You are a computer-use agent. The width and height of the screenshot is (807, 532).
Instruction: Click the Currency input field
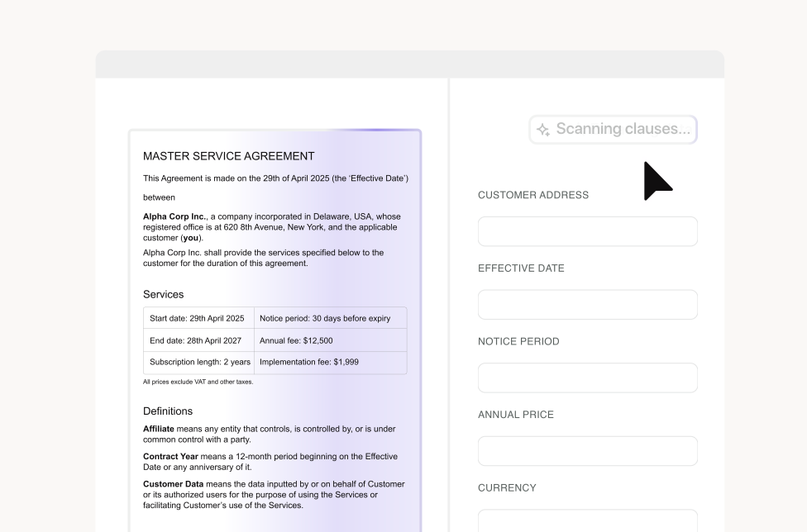pyautogui.click(x=588, y=520)
